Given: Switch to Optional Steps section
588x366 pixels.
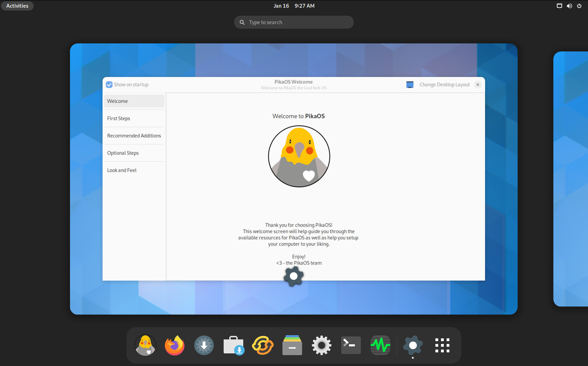Looking at the screenshot, I should click(134, 153).
